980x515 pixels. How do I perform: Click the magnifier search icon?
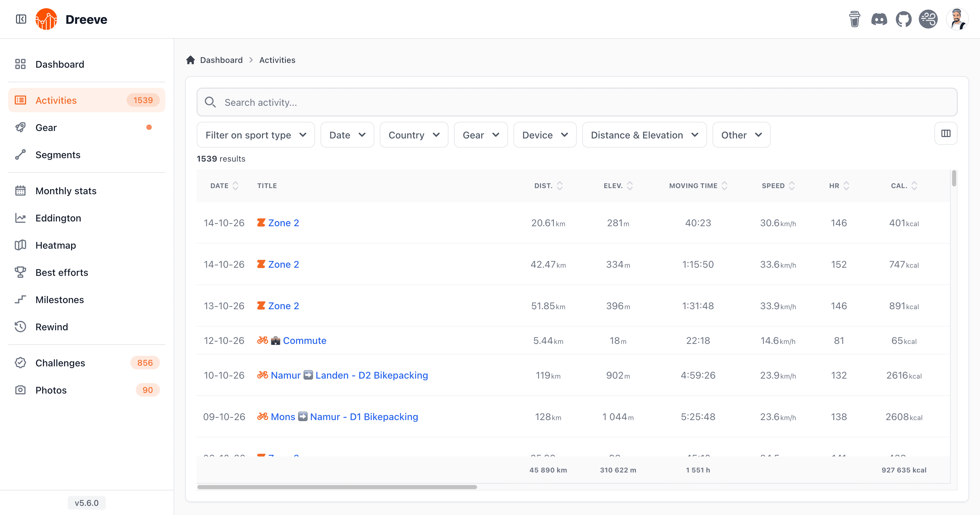[210, 102]
